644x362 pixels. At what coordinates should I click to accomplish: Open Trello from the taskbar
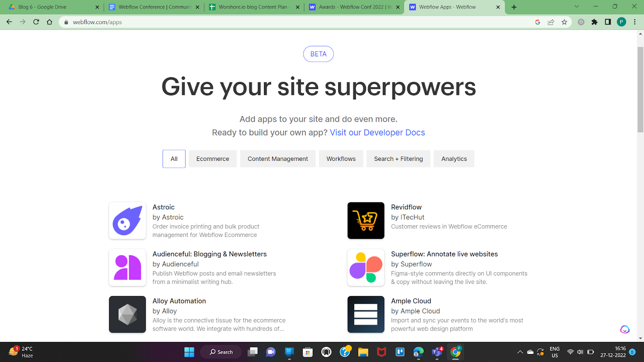400,352
